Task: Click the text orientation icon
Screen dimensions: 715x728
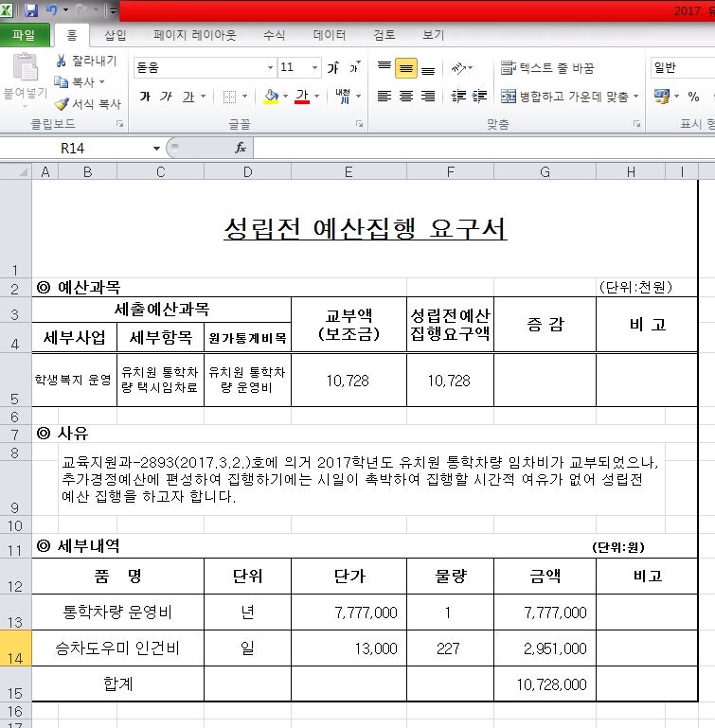Action: (458, 68)
